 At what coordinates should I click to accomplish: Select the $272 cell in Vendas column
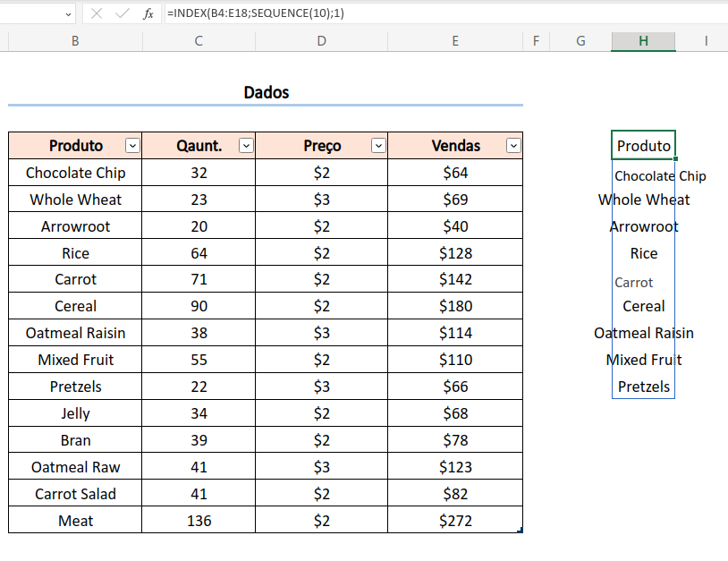click(x=455, y=520)
